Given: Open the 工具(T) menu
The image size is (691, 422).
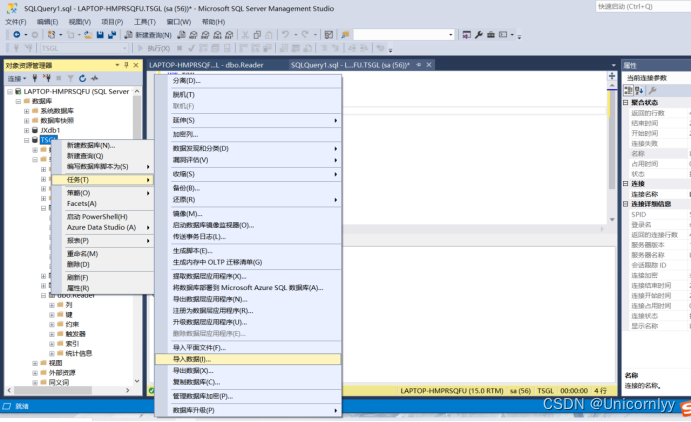Looking at the screenshot, I should 145,22.
